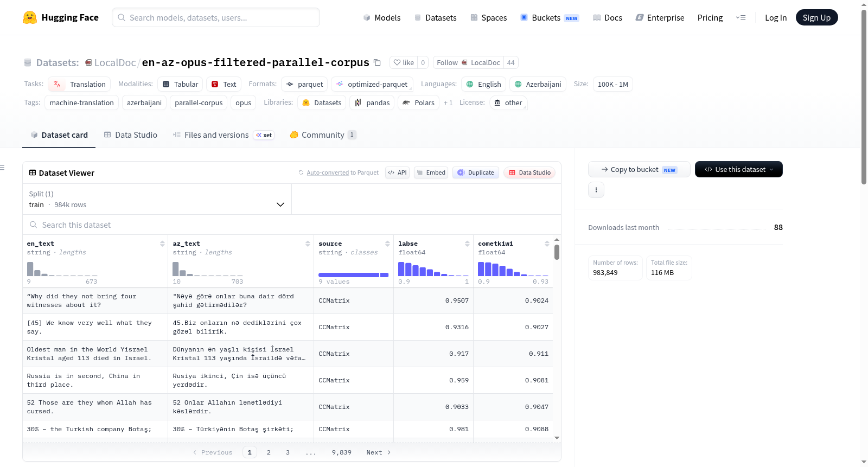Screen dimensions: 868x467
Task: Select the parquet format tag
Action: [x=304, y=84]
